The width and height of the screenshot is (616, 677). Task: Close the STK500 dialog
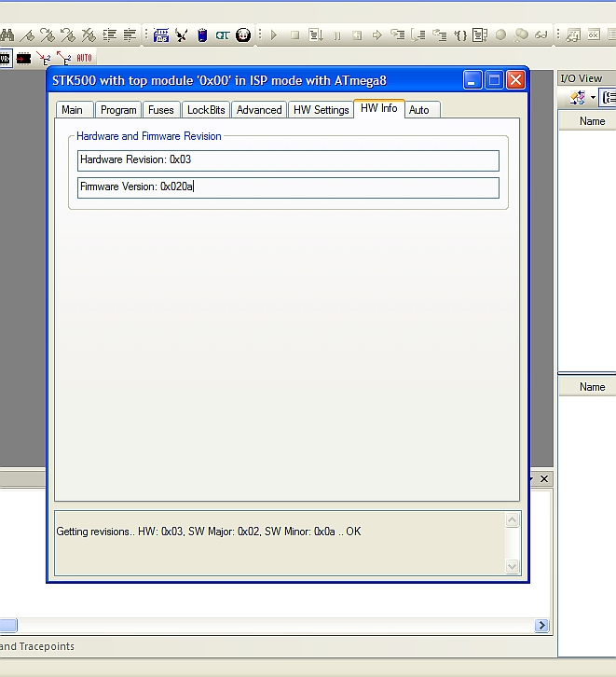pos(515,80)
